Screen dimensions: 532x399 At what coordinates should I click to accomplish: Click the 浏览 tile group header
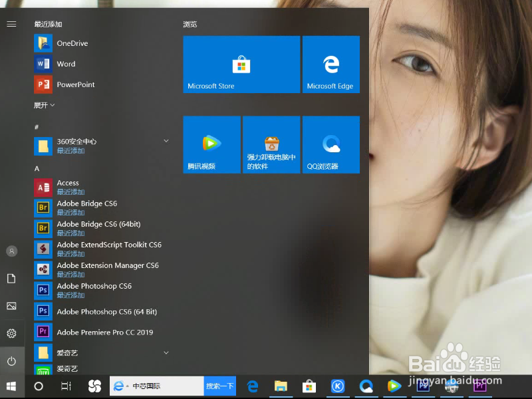point(190,25)
